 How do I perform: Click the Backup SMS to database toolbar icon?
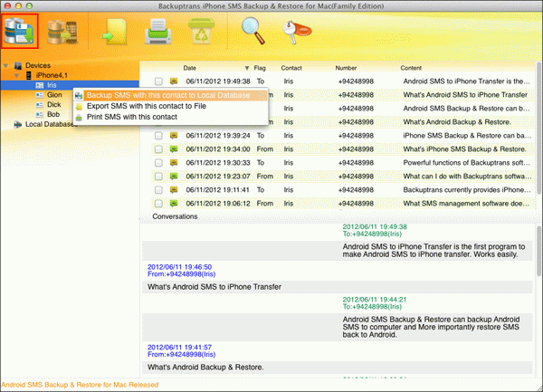[x=19, y=31]
